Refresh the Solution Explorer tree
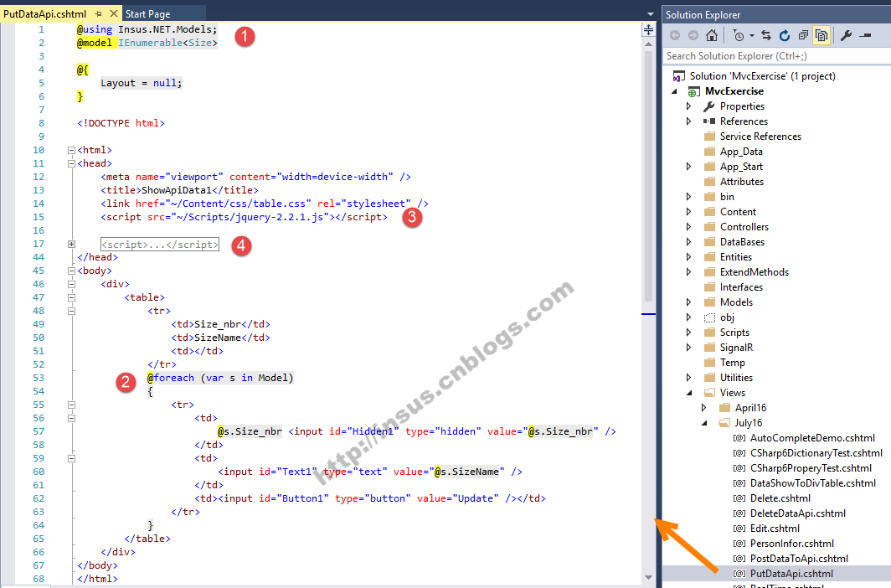The image size is (891, 588). (785, 36)
